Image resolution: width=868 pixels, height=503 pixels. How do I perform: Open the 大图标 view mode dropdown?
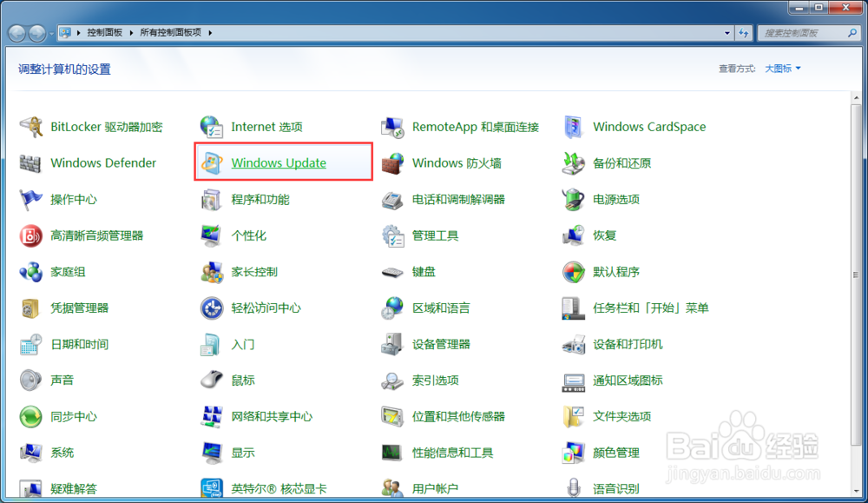[x=783, y=68]
